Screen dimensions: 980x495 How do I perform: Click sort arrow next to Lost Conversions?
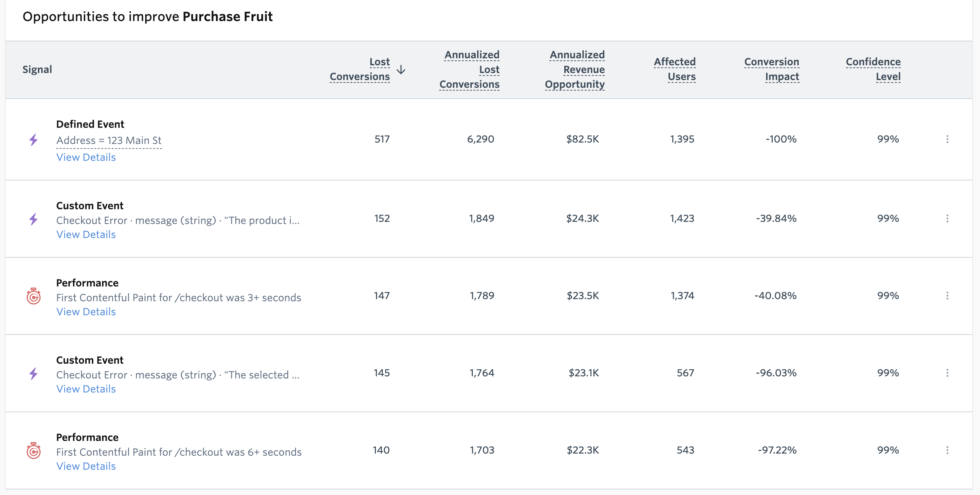click(x=401, y=70)
